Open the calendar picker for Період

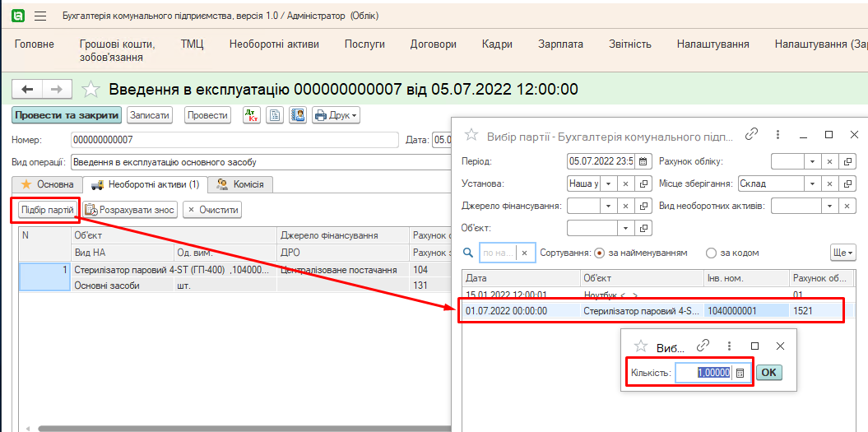[x=643, y=161]
